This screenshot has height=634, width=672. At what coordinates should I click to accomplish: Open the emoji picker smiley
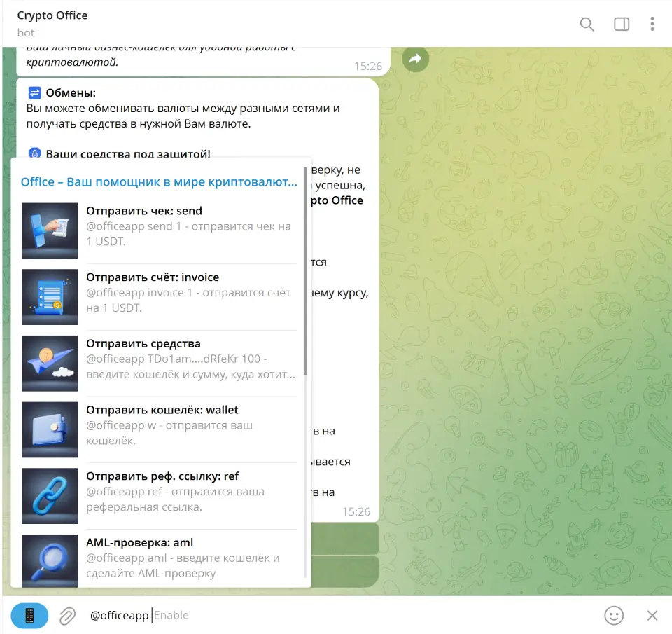click(x=614, y=616)
